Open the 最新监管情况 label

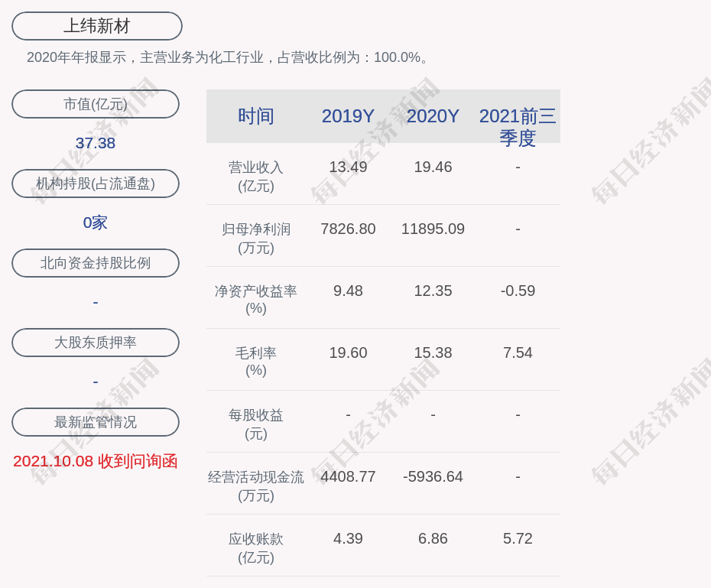click(x=96, y=422)
